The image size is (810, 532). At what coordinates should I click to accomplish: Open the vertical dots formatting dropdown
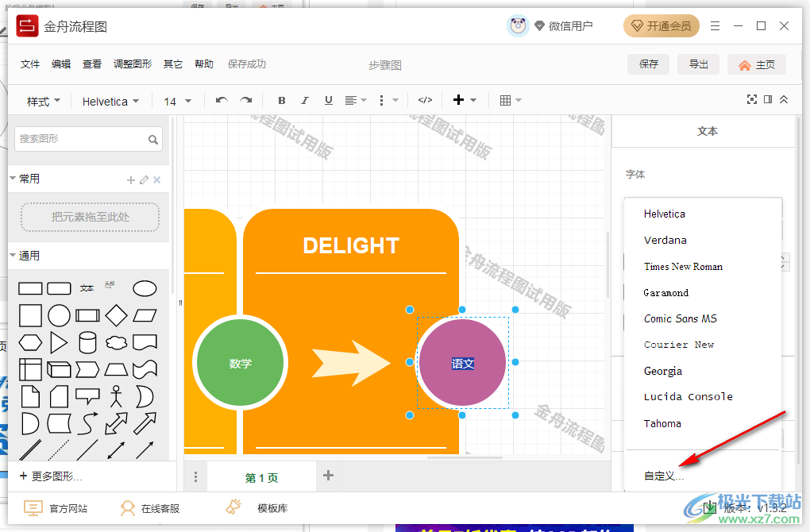[388, 100]
